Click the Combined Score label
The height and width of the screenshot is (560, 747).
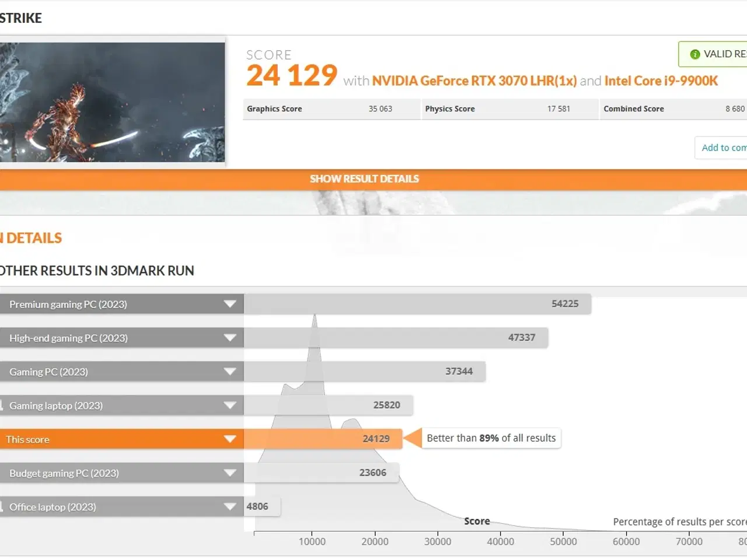pos(634,108)
